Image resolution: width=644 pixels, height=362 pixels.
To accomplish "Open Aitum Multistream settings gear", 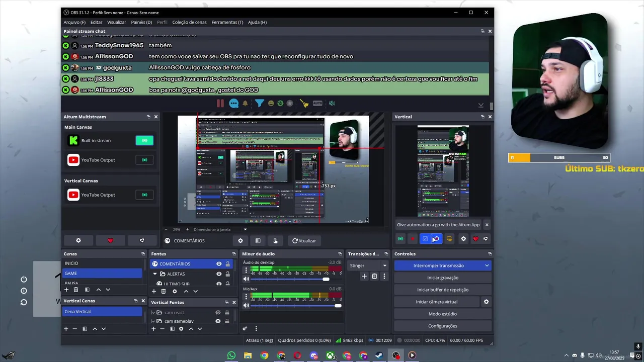I will click(78, 240).
